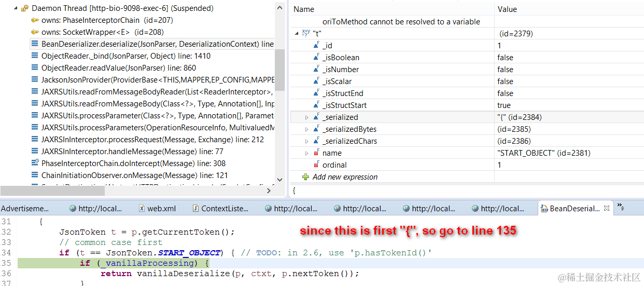Click highlighted line 35 if (_vanillaProcessing)
Viewport: 644px width, 286px height.
coord(145,263)
